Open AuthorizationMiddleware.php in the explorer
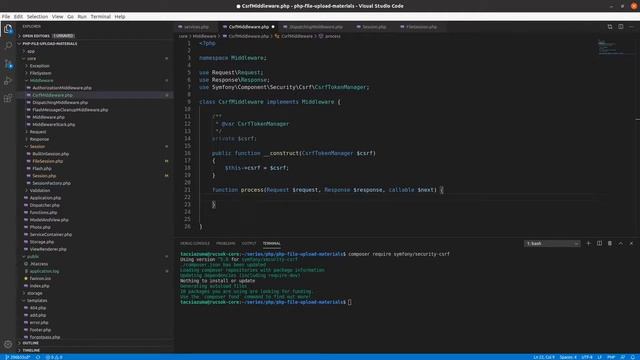Viewport: 640px width, 360px height. click(x=62, y=88)
